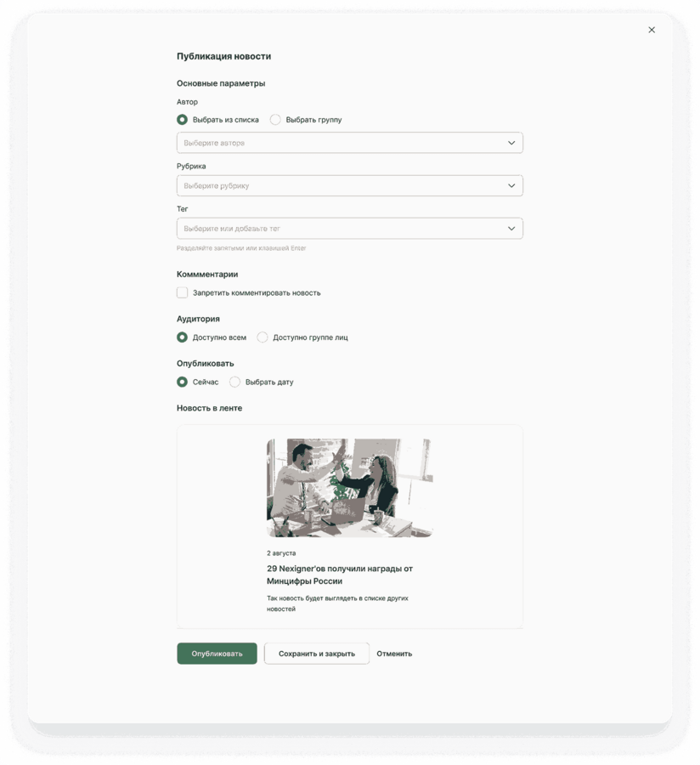Click 'Сохранить и закрыть' button
Viewport: 700px width, 765px height.
[317, 654]
